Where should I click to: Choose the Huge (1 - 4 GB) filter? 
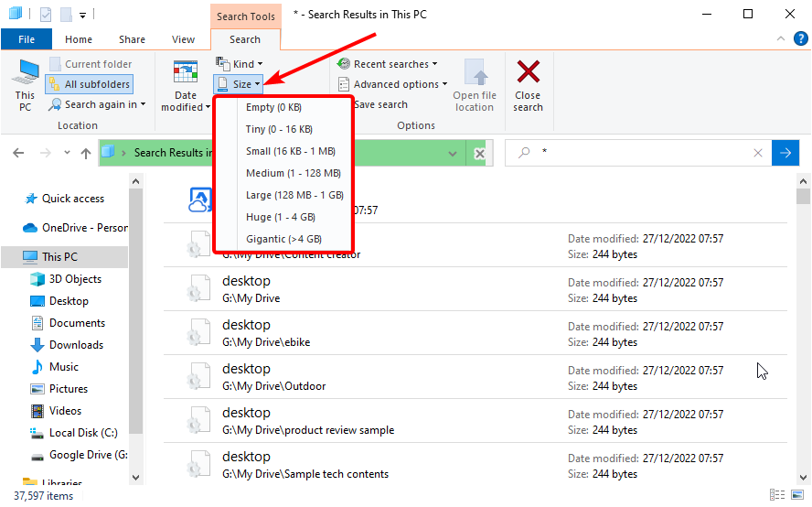(283, 217)
